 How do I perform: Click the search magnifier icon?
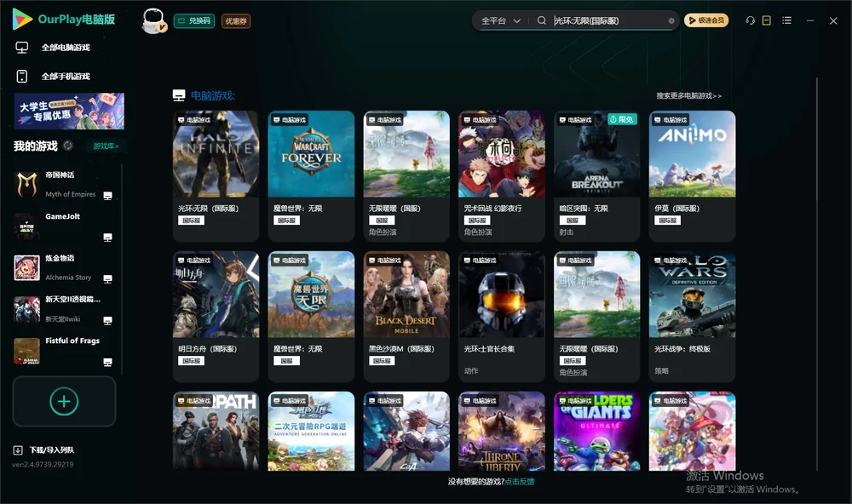pyautogui.click(x=542, y=20)
